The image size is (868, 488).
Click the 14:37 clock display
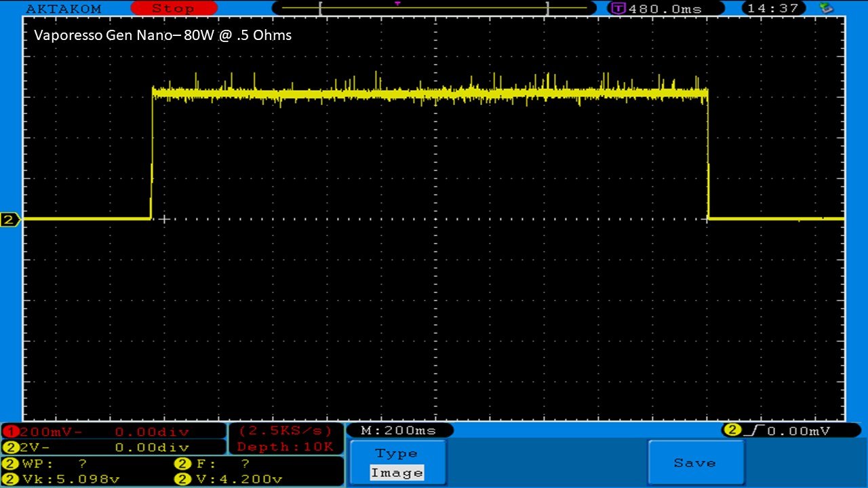(774, 9)
